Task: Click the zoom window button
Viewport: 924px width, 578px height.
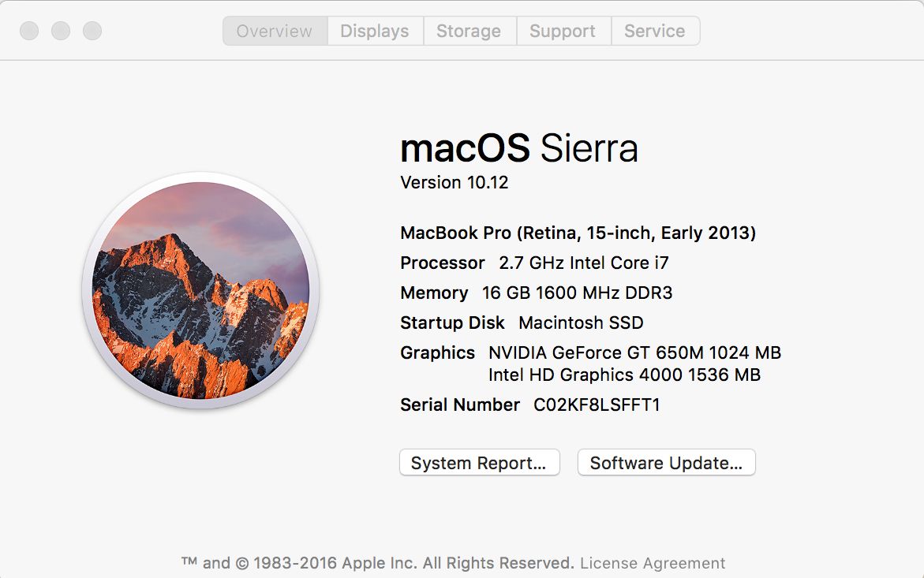Action: (x=92, y=31)
